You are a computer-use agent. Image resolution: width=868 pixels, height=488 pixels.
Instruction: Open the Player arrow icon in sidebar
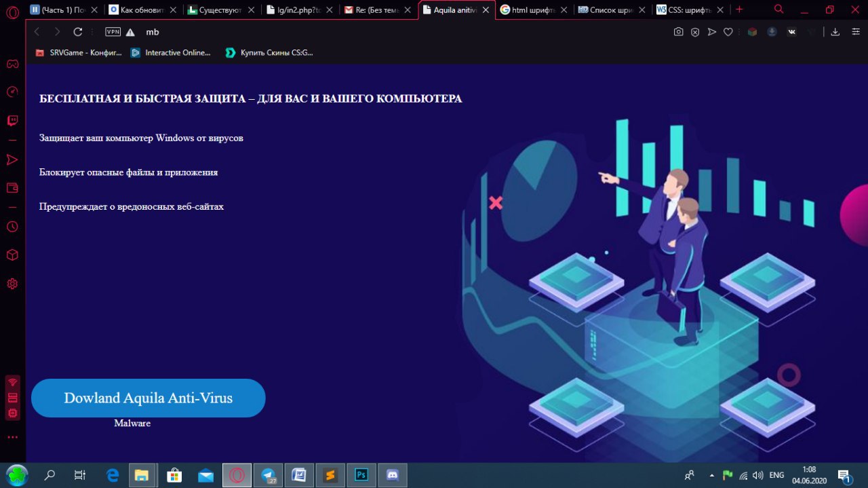point(12,159)
